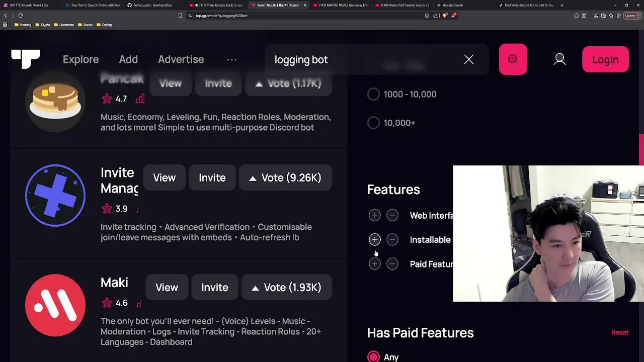Open the user profile icon
This screenshot has height=362, width=644.
point(559,59)
